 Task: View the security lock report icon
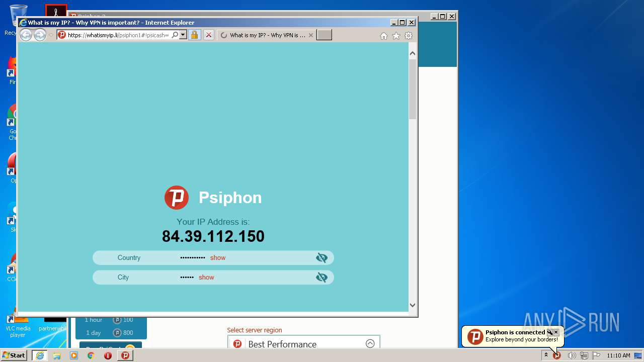194,35
